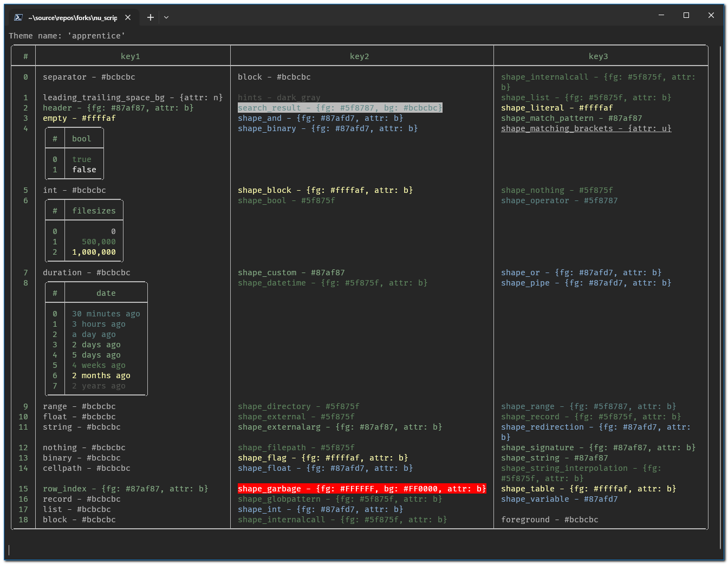Click '2 years ago' date row
Screen dimensions: 728x564
tap(99, 386)
